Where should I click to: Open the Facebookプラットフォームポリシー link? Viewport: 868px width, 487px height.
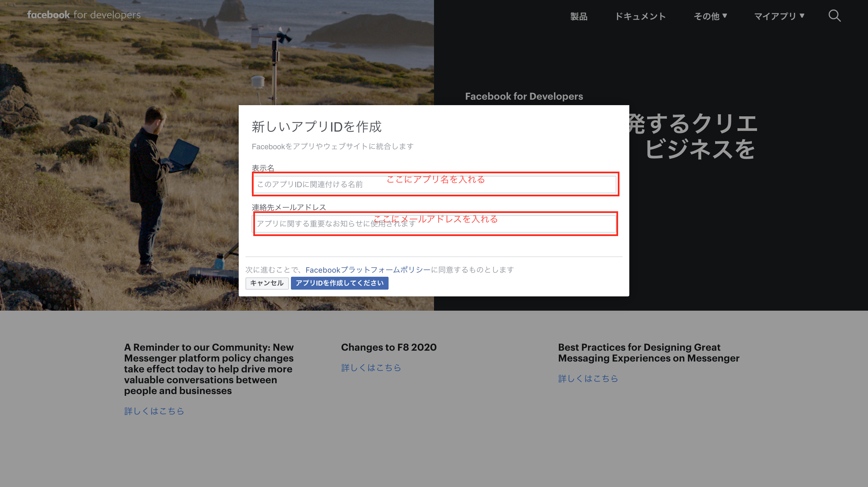pyautogui.click(x=367, y=270)
